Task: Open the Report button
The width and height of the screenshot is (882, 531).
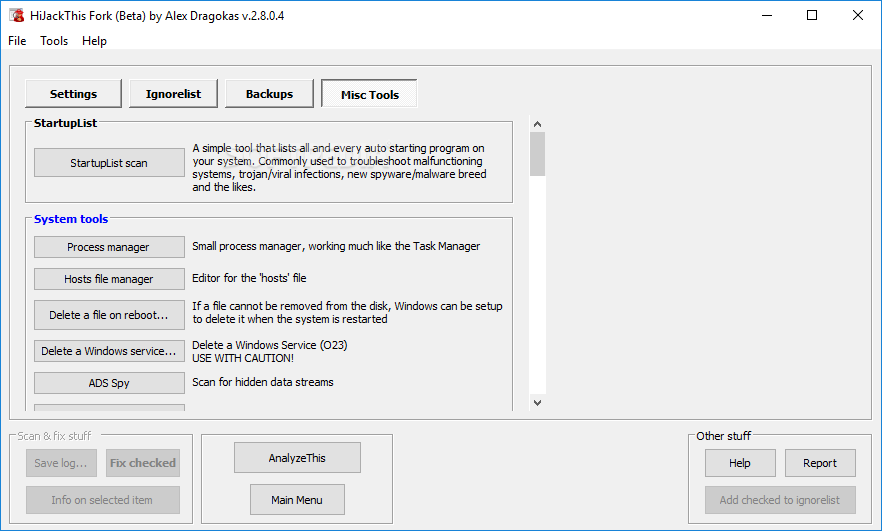Action: (x=820, y=463)
